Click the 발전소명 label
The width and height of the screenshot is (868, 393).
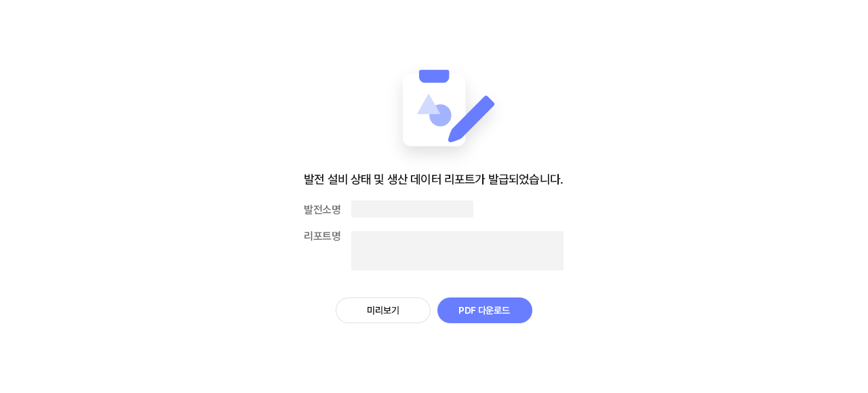pos(322,209)
